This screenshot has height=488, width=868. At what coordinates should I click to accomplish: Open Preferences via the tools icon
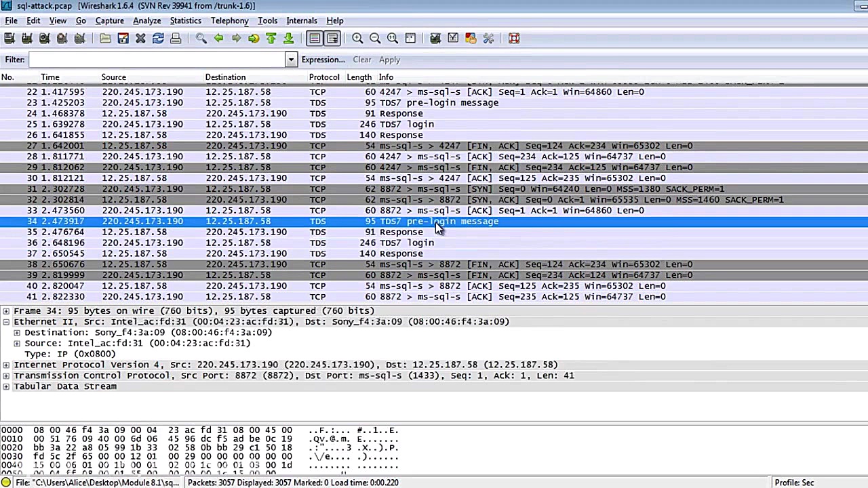coord(488,39)
